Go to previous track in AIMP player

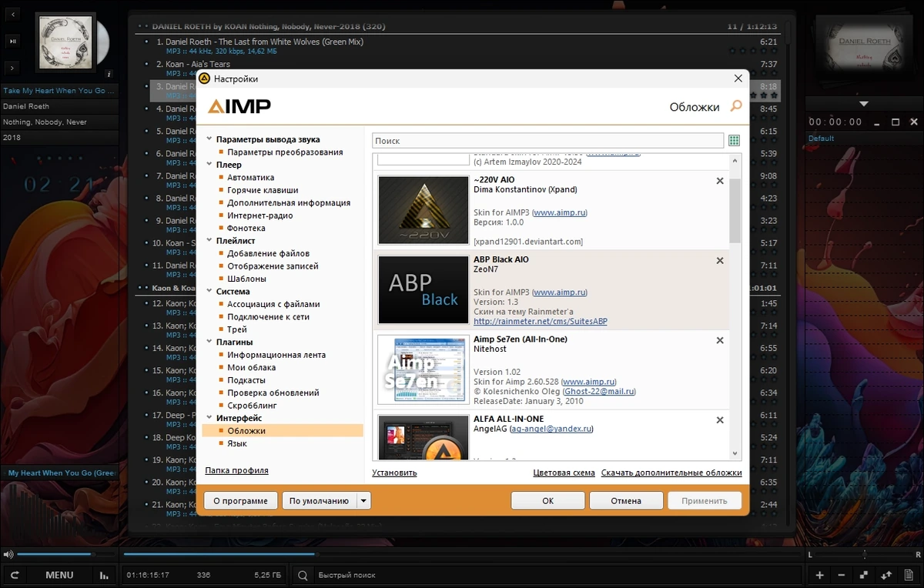pos(14,14)
